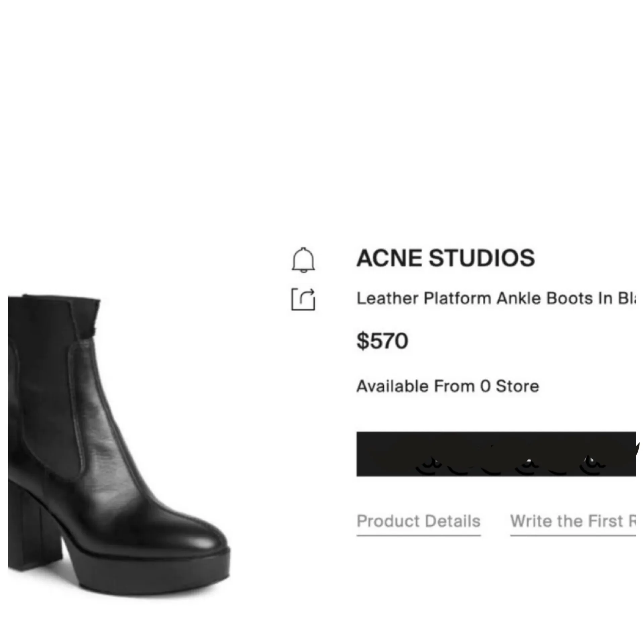The height and width of the screenshot is (644, 644).
Task: Click the ACNE STUDIOS heading text
Action: click(446, 258)
